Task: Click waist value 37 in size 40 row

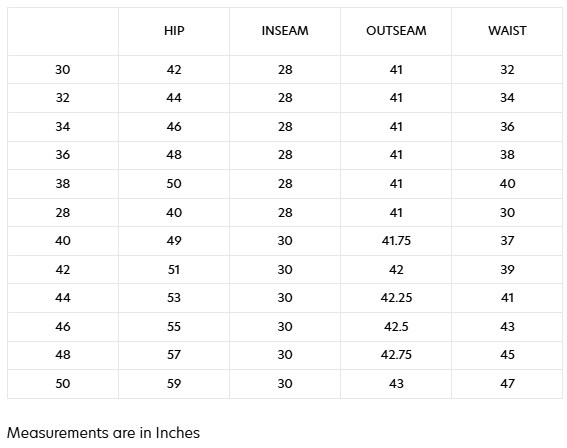Action: pos(507,241)
